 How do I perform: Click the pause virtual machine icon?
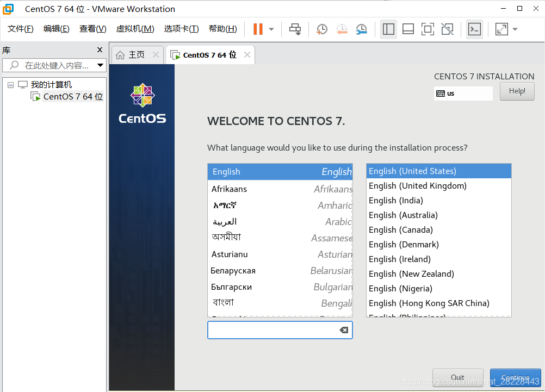(258, 29)
